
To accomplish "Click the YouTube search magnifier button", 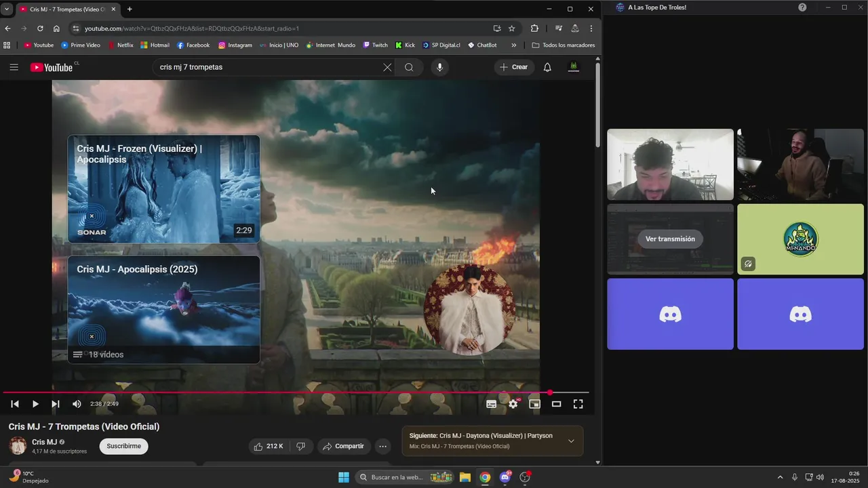I will 409,67.
